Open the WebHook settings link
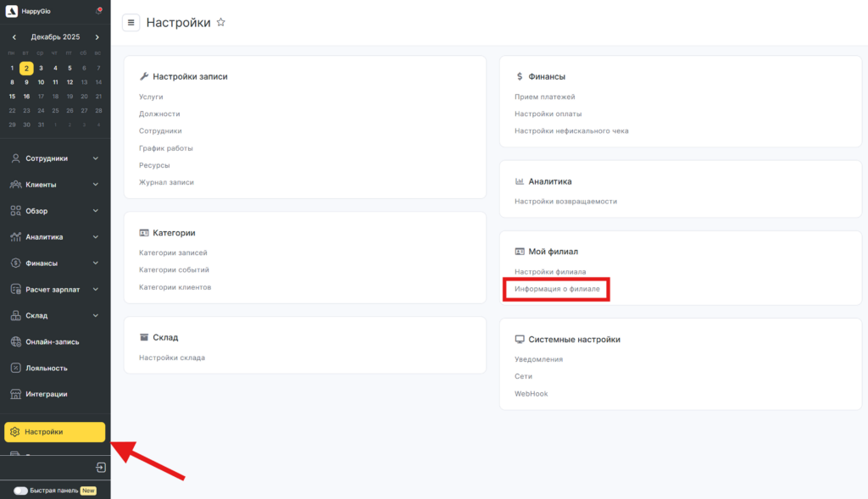Viewport: 868px width, 499px height. coord(531,394)
